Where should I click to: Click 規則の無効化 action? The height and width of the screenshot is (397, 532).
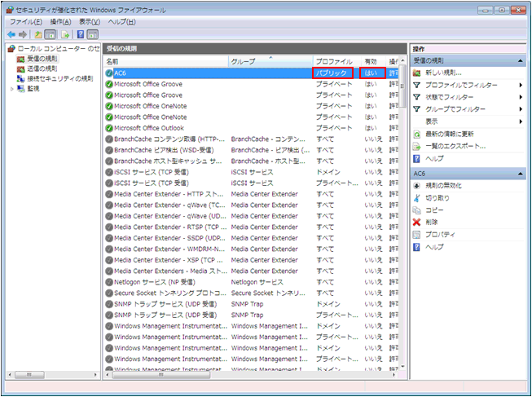[443, 186]
